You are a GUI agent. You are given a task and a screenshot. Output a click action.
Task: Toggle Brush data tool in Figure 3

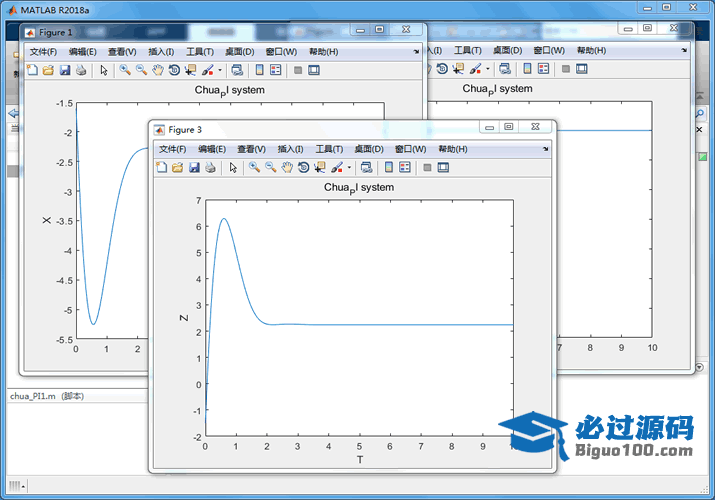coord(337,167)
